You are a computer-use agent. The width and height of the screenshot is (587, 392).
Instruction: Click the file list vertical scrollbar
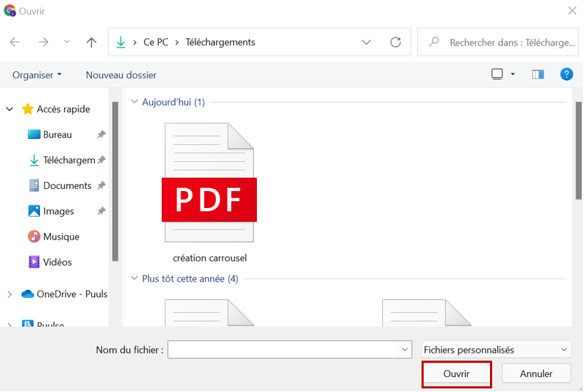tap(578, 150)
